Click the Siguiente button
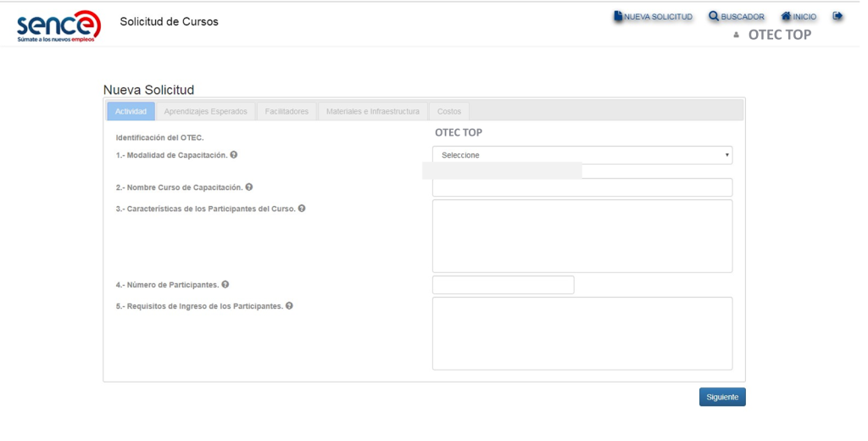Viewport: 868px width, 441px height. [722, 397]
